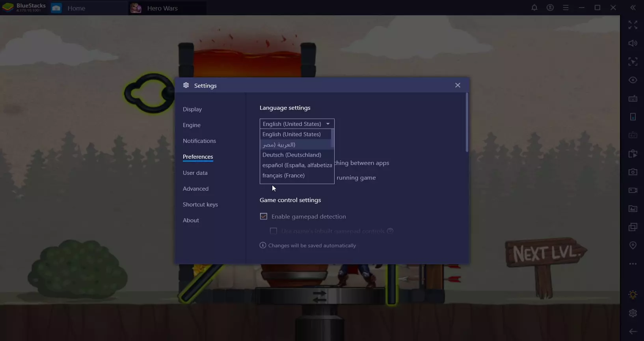Screen dimensions: 644x341
Task: Toggle fullscreen from the sidebar
Action: coord(633,25)
